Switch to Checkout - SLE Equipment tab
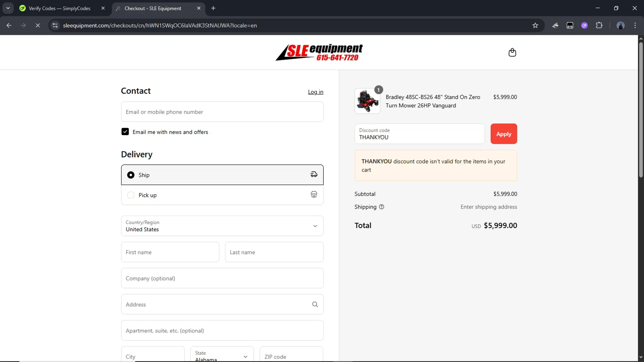The width and height of the screenshot is (644, 362). click(x=158, y=8)
